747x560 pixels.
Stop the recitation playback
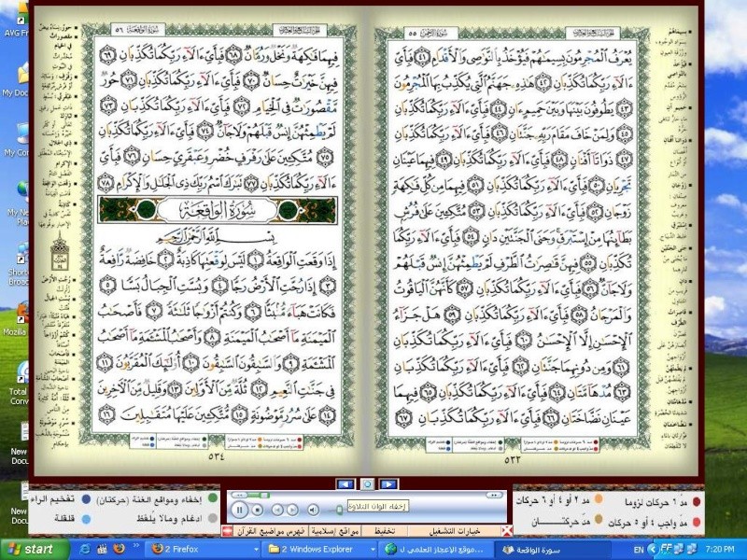[258, 510]
